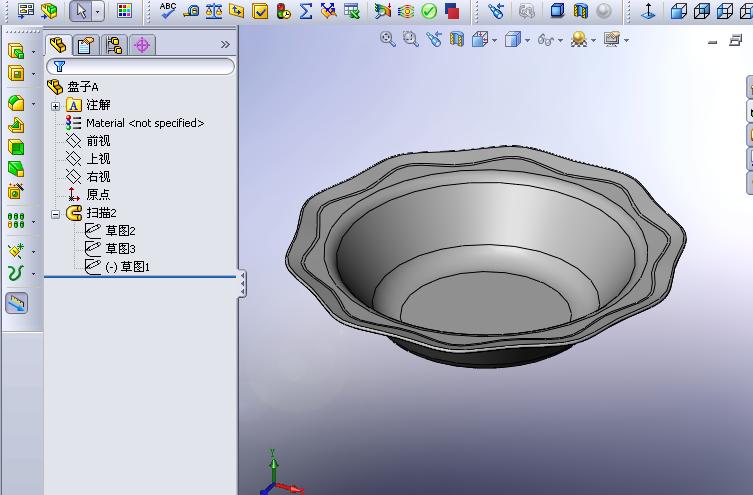The image size is (753, 495).
Task: Open the Design Table icon
Action: tap(352, 11)
